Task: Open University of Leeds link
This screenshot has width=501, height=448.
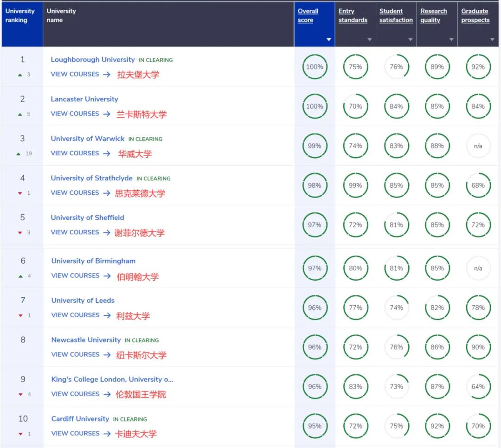Action: coord(83,301)
